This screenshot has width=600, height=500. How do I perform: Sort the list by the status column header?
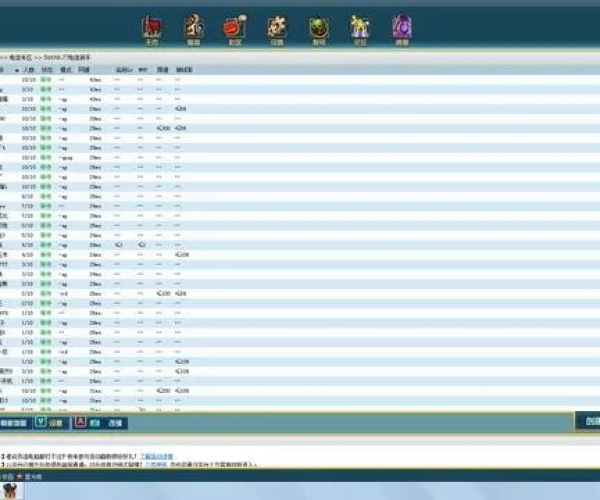(46, 70)
